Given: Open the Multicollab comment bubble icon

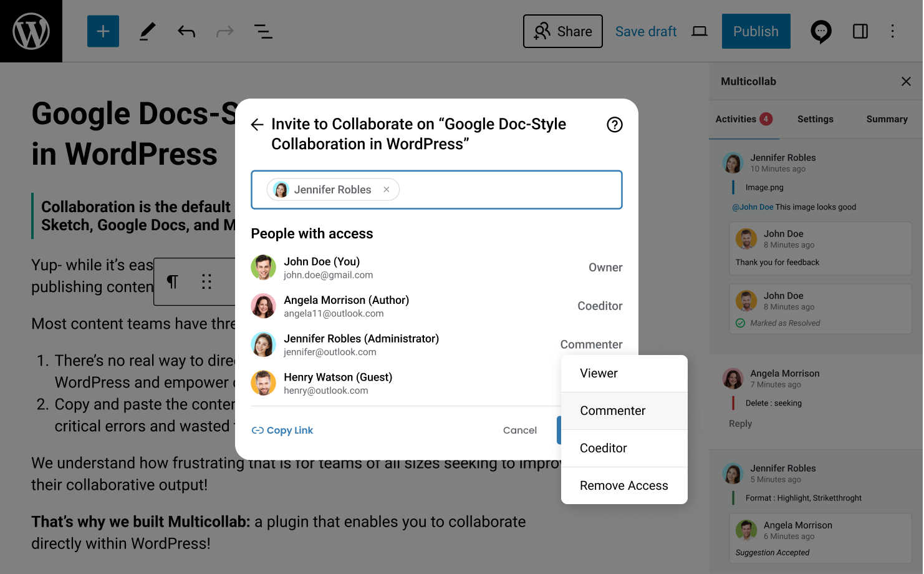Looking at the screenshot, I should pos(821,31).
